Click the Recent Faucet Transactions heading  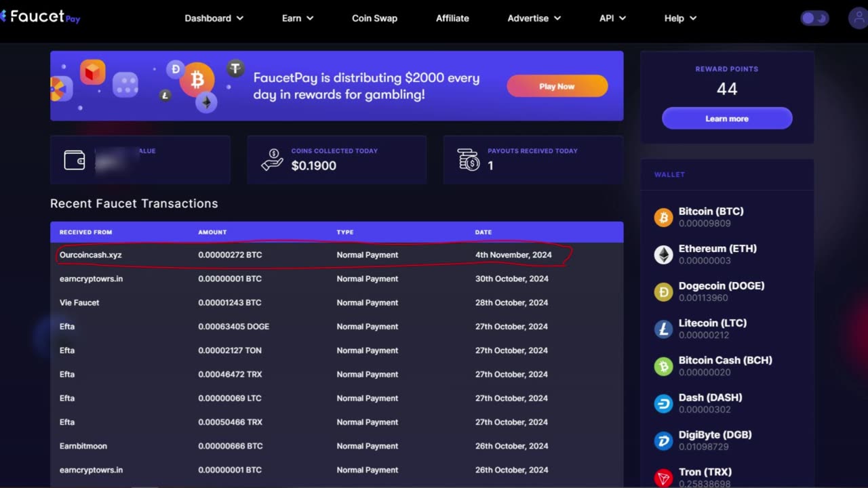[x=134, y=203]
